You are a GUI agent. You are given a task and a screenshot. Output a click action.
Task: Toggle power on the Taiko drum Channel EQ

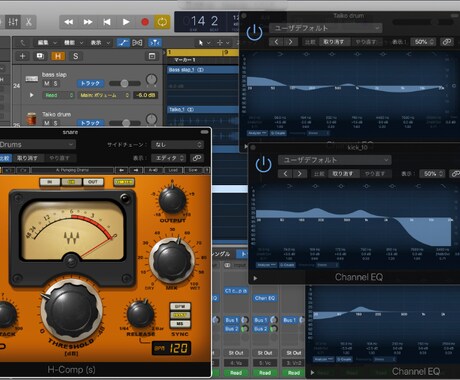(254, 33)
